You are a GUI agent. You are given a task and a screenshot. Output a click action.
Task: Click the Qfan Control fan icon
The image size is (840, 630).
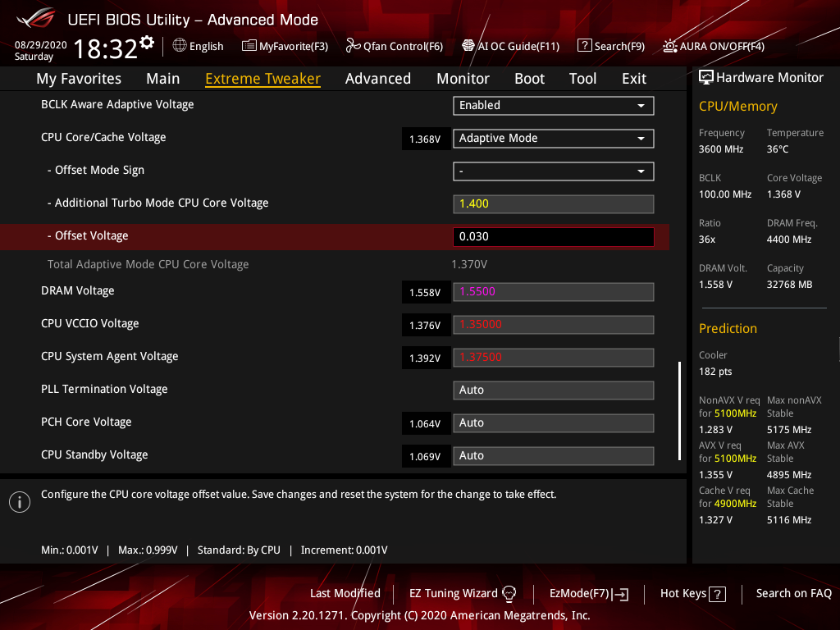[x=353, y=46]
